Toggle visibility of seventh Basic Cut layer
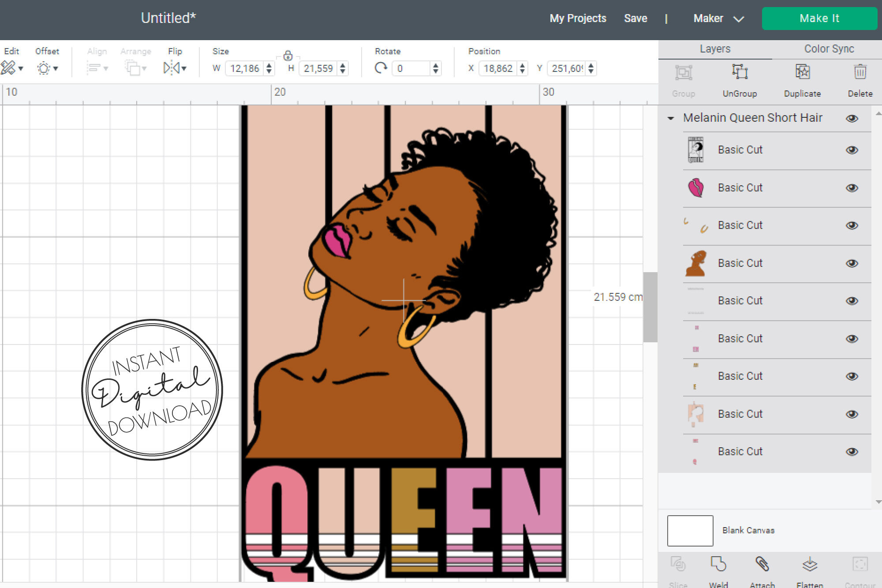This screenshot has height=588, width=882. coord(852,376)
